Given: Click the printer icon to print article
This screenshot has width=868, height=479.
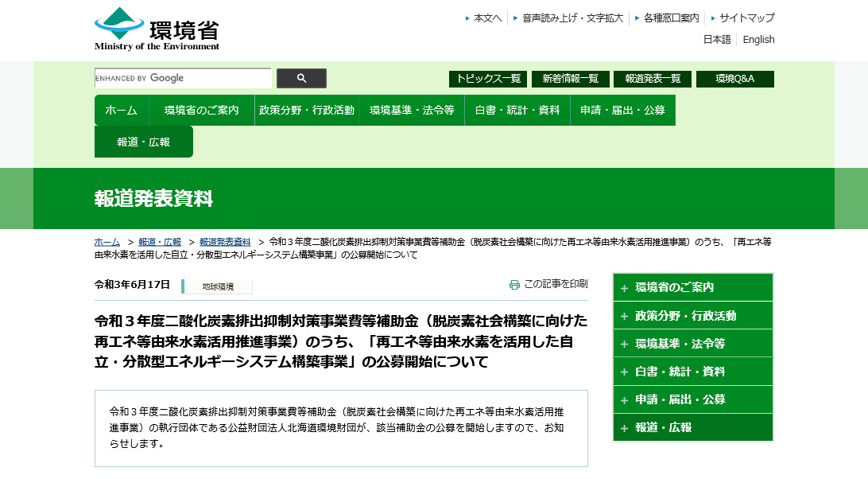Looking at the screenshot, I should [514, 284].
